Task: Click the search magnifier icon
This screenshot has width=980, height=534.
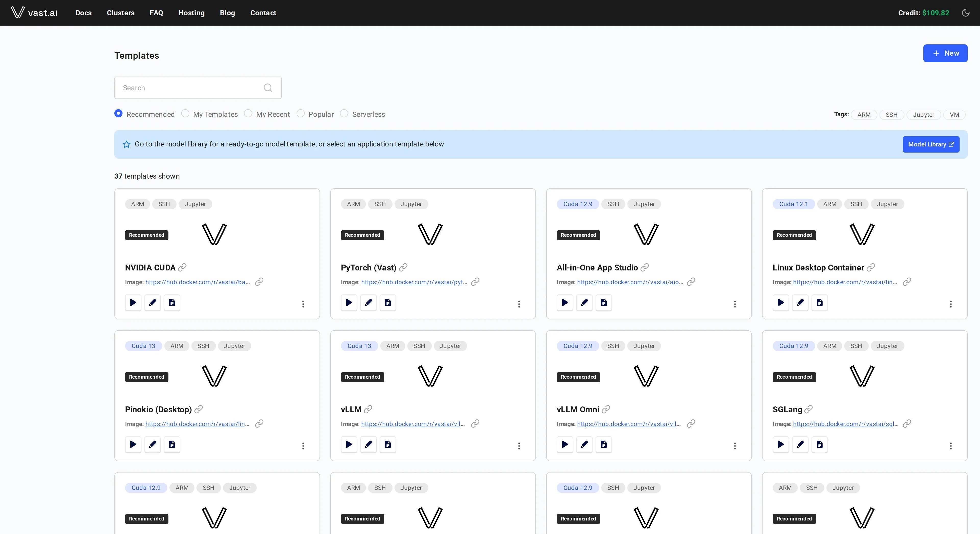Action: click(x=268, y=88)
